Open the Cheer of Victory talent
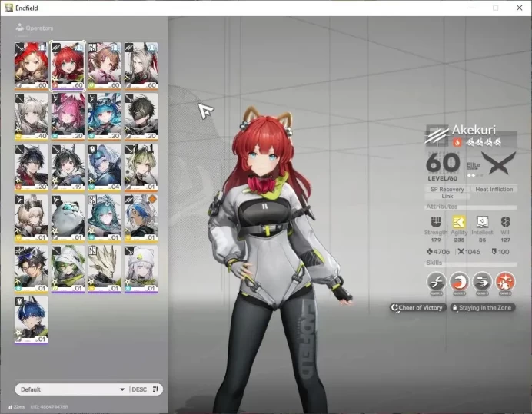This screenshot has width=532, height=414. pos(417,307)
